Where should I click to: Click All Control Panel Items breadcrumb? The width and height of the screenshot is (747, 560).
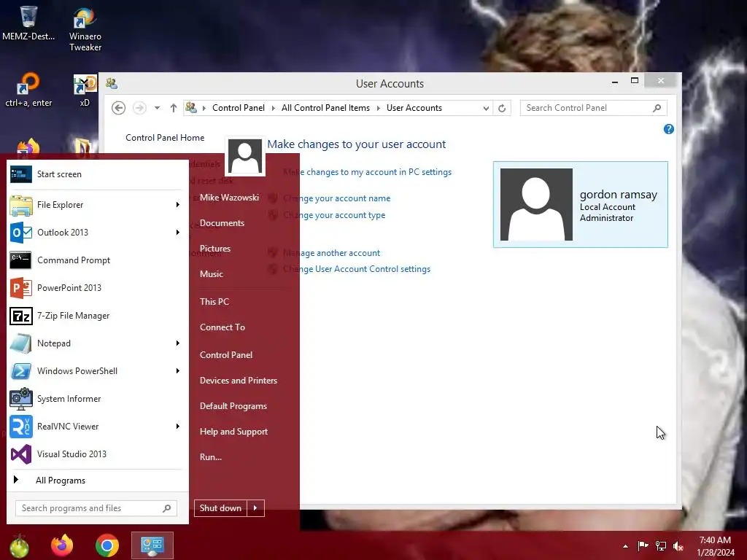point(325,108)
